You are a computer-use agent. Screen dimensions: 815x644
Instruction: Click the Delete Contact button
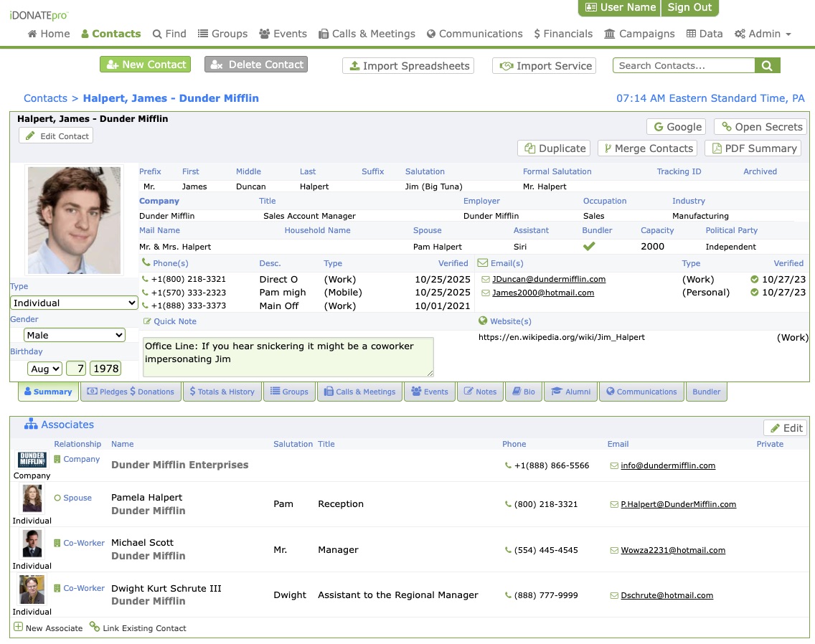click(256, 65)
